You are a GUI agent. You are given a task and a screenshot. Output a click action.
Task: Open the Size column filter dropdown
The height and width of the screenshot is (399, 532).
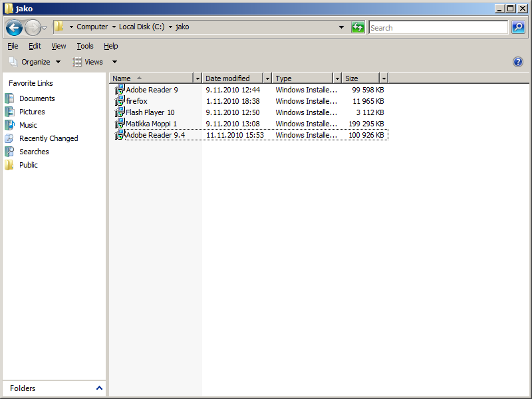tap(384, 78)
